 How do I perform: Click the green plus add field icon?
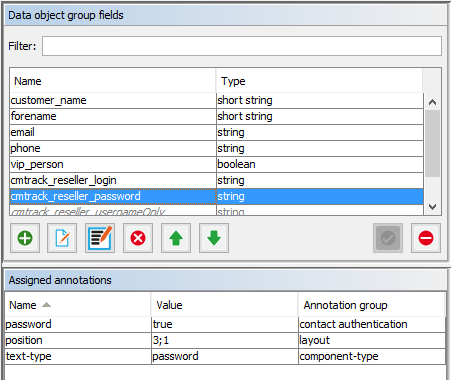tap(25, 238)
